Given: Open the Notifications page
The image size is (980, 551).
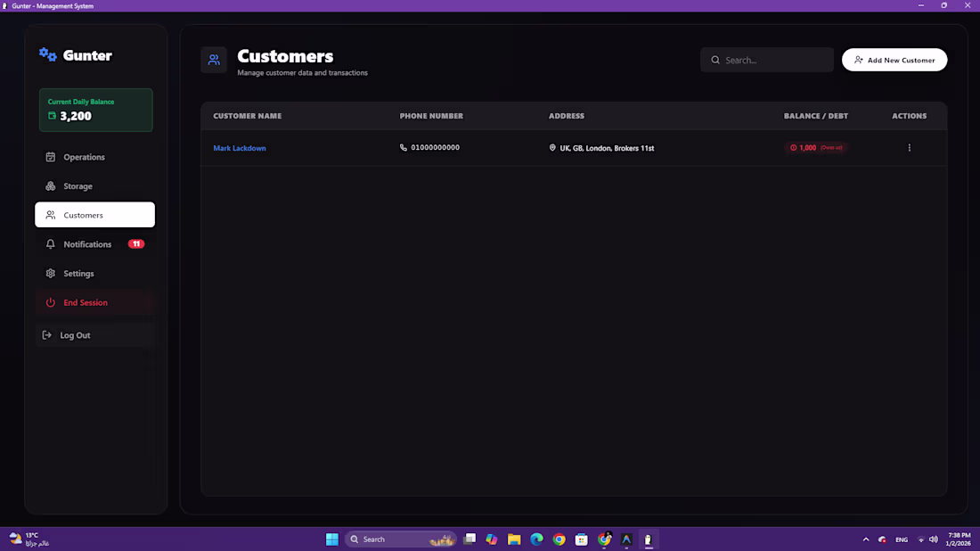Looking at the screenshot, I should pyautogui.click(x=95, y=244).
